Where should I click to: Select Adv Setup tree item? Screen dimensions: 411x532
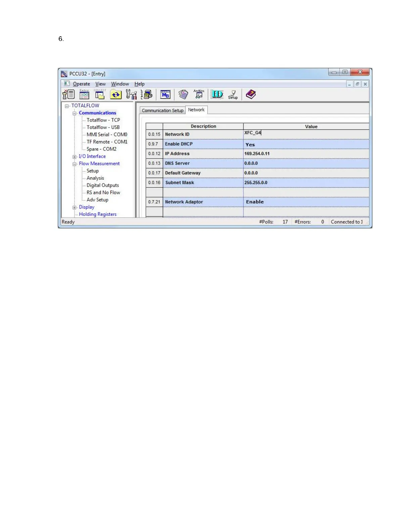[97, 200]
